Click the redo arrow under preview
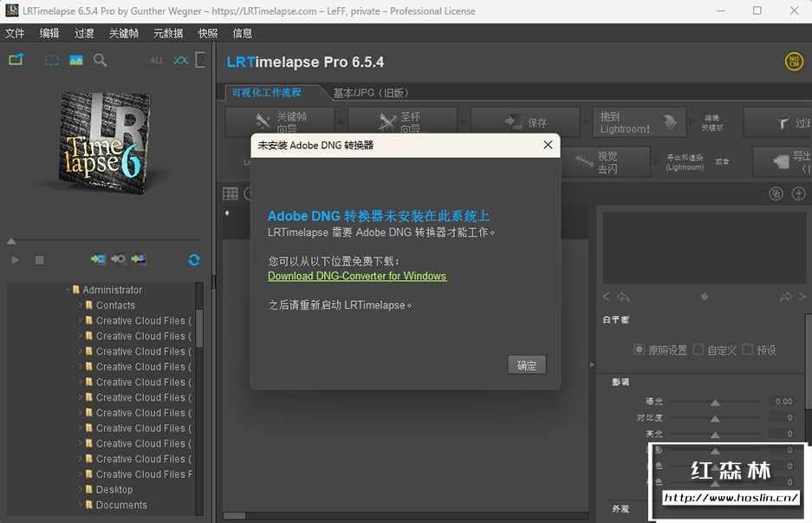 tap(786, 297)
